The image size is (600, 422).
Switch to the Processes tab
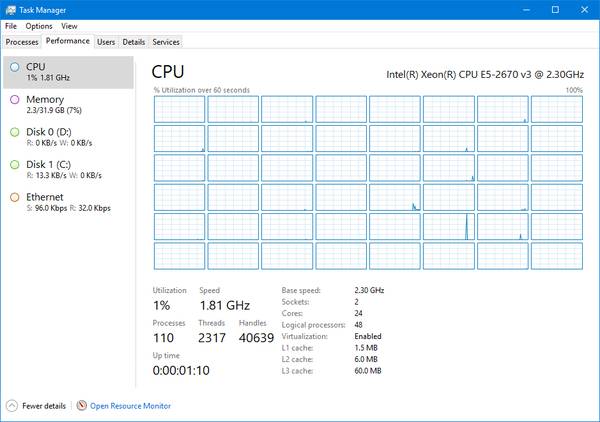(22, 42)
